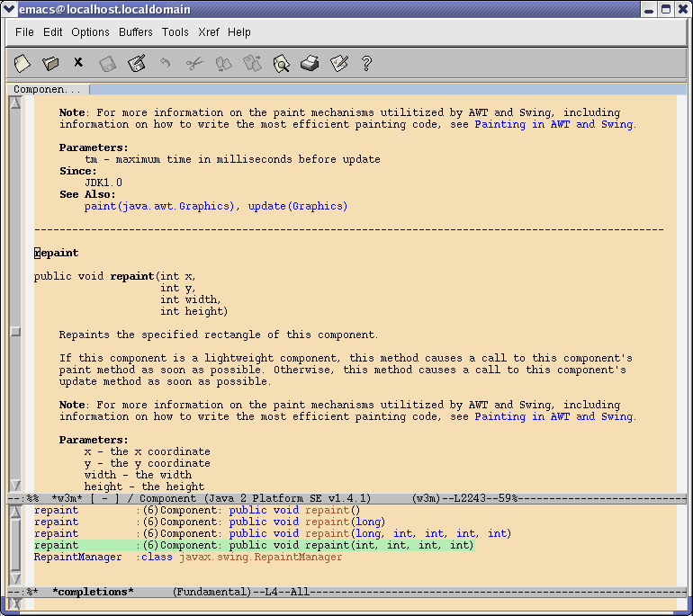
Task: Click the New file toolbar icon
Action: point(22,64)
